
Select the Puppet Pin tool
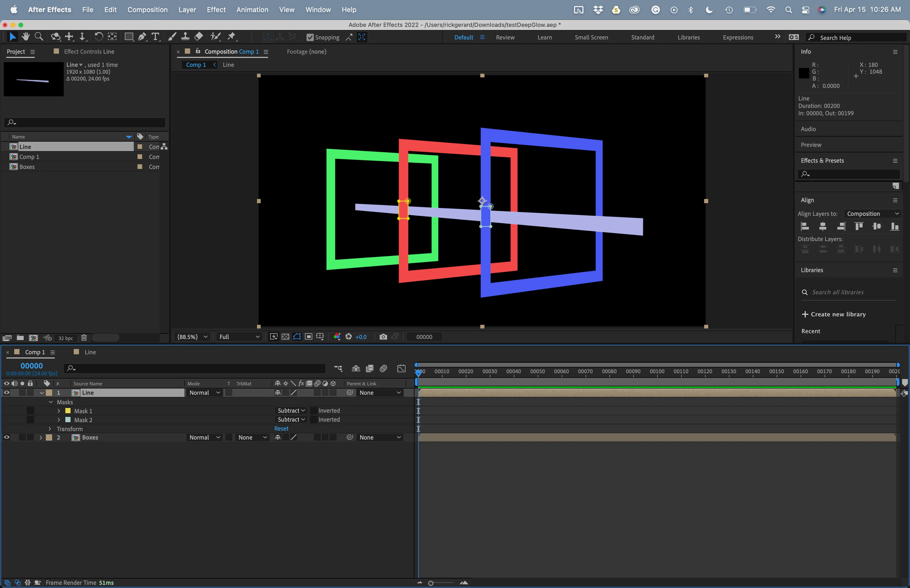(x=231, y=37)
